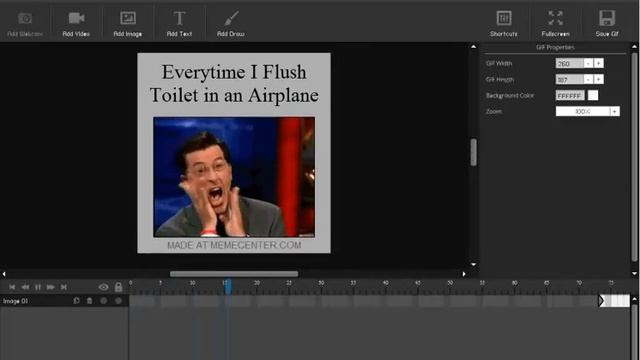Image resolution: width=640 pixels, height=360 pixels.
Task: Increase Gif Width with plus button
Action: pyautogui.click(x=599, y=63)
